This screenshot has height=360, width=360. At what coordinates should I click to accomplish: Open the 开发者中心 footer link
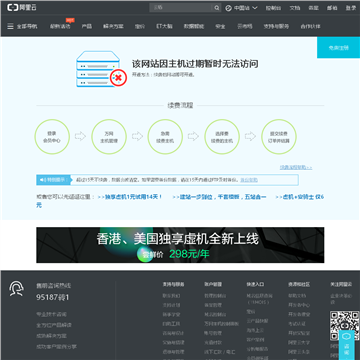tap(299, 305)
